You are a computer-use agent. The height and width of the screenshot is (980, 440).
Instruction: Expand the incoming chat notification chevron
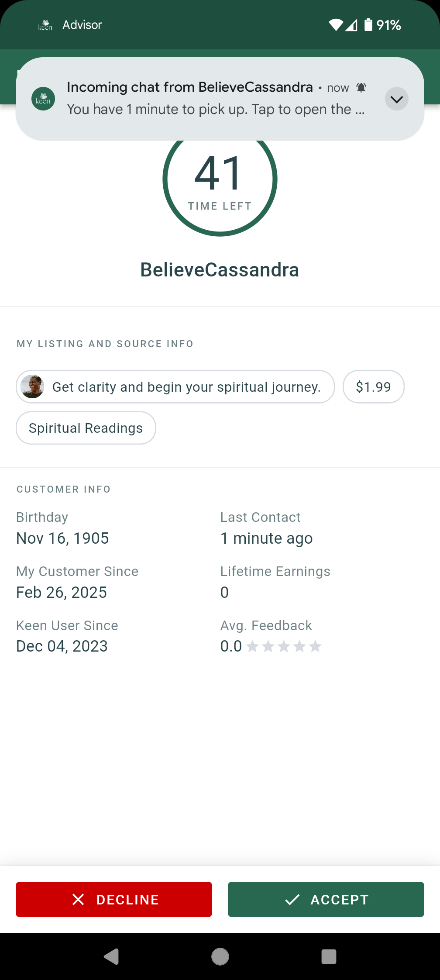pos(396,99)
